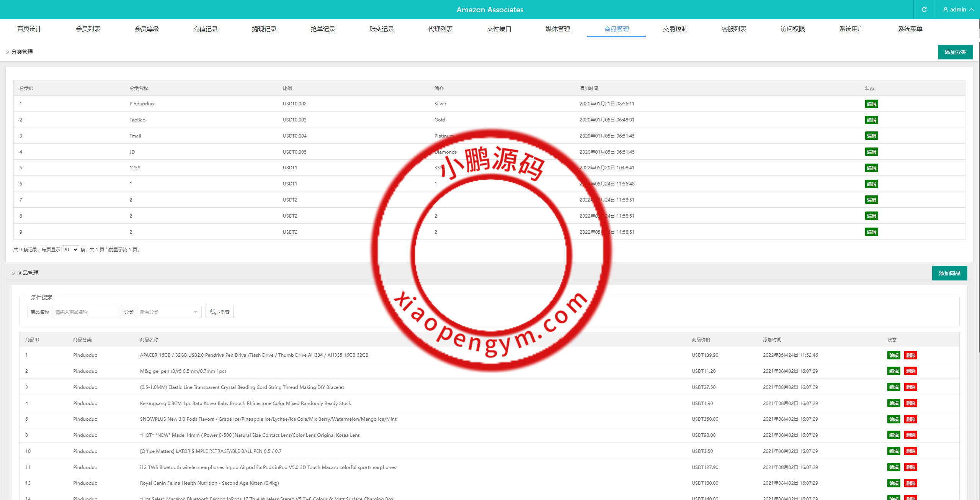Focus the 商品名称 search input field

pos(84,312)
